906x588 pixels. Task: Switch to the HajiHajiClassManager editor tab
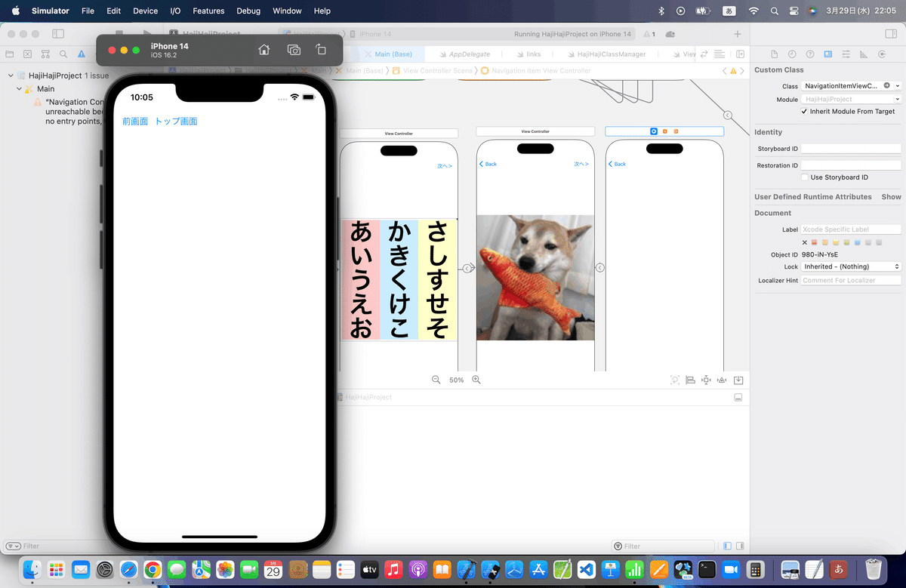(608, 54)
